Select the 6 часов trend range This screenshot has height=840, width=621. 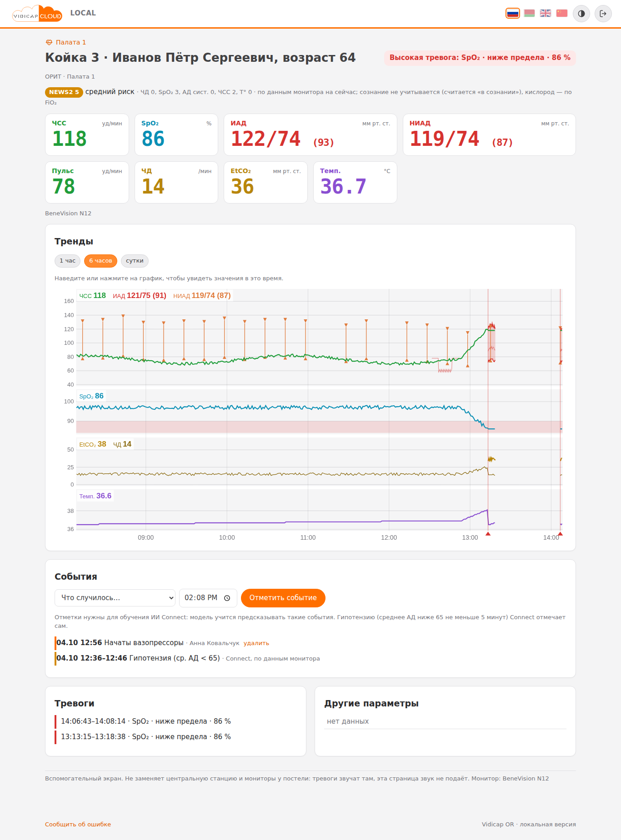tap(100, 261)
